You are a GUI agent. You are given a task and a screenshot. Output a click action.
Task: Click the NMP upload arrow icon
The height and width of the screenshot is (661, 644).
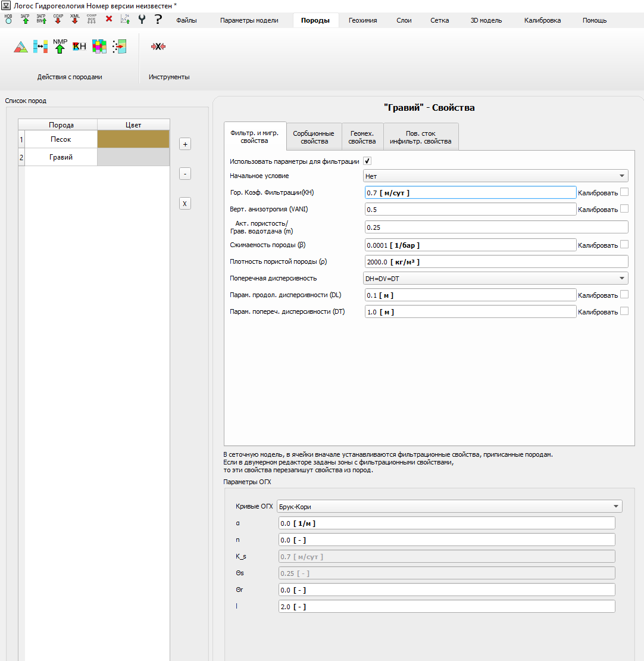point(60,46)
